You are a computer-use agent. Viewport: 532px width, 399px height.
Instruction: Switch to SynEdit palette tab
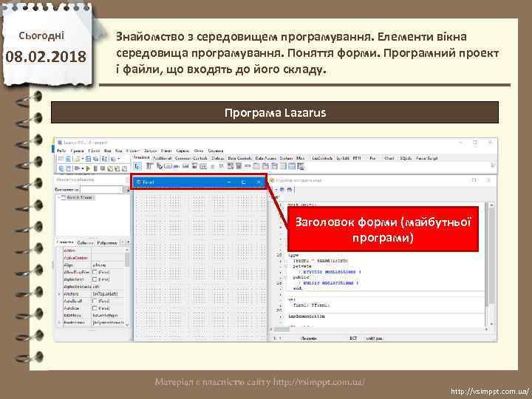click(343, 158)
